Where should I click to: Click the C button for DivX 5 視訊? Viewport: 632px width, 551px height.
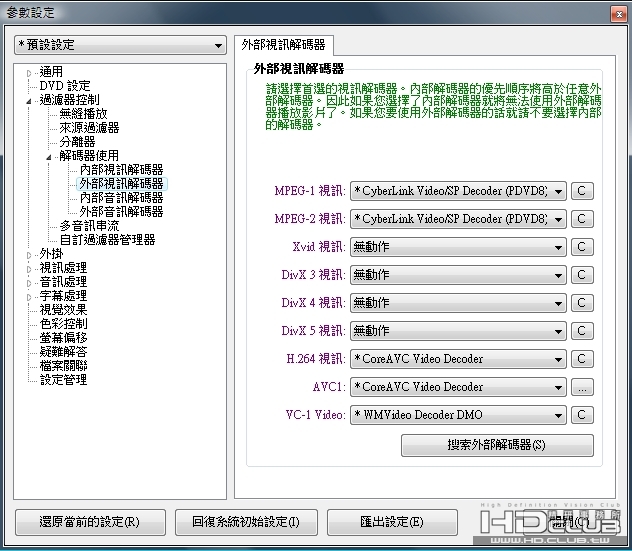[x=582, y=331]
